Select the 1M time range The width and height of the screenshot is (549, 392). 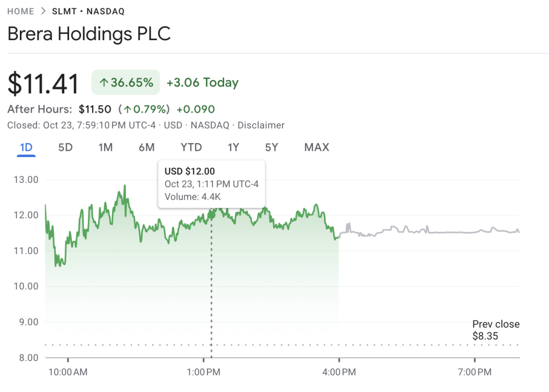coord(106,147)
